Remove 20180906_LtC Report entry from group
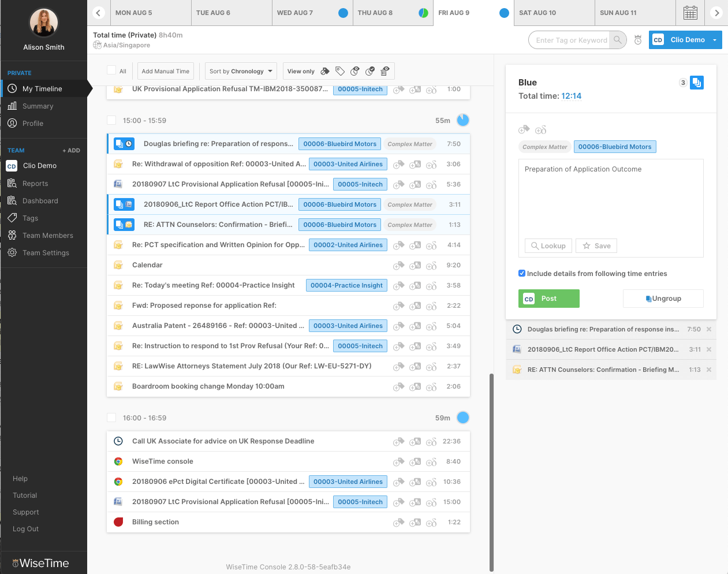728x574 pixels. 709,349
